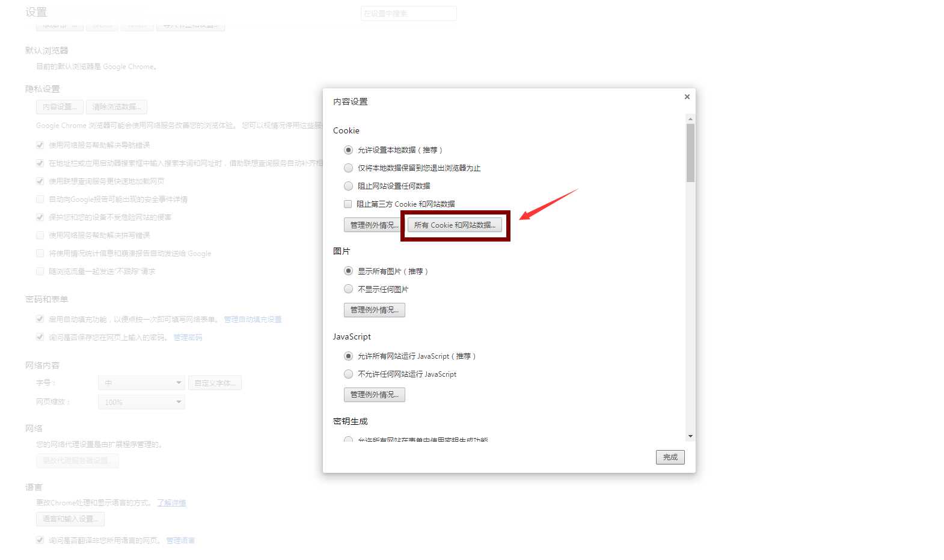Screen dimensions: 944x560
Task: Toggle 询问是否翻译非您所用语言的网页 checkbox
Action: 40,540
